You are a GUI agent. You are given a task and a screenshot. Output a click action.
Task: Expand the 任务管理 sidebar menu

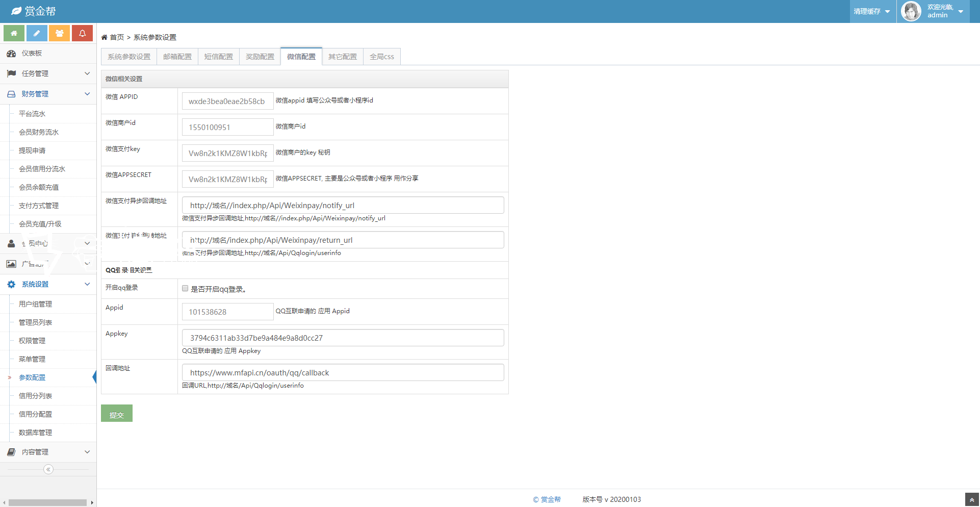click(48, 73)
